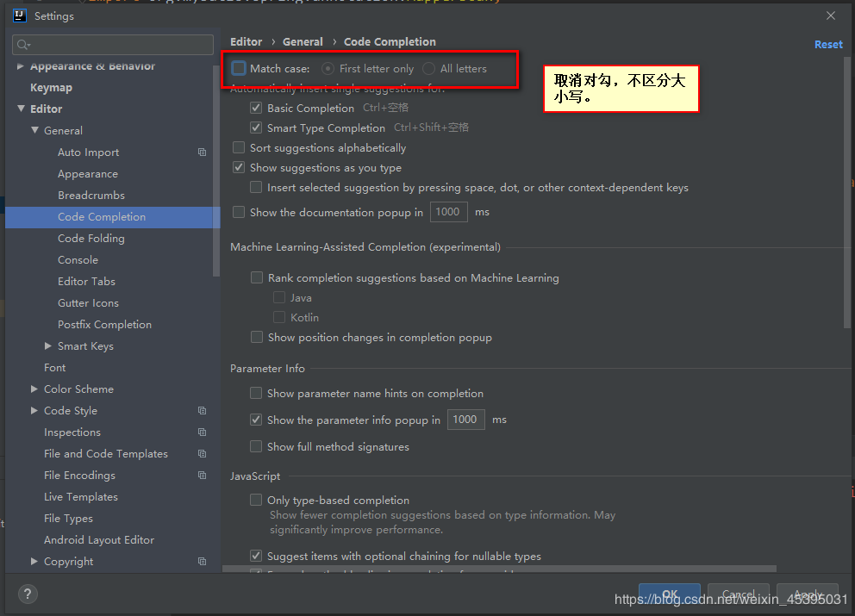Open the Postfix Completion settings page
855x616 pixels.
(104, 324)
